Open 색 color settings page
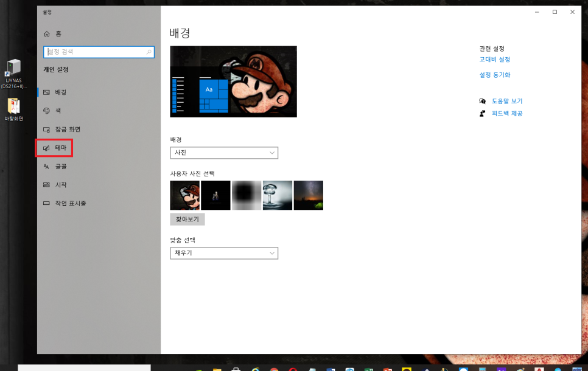Screen dimensions: 588x371 click(52, 111)
